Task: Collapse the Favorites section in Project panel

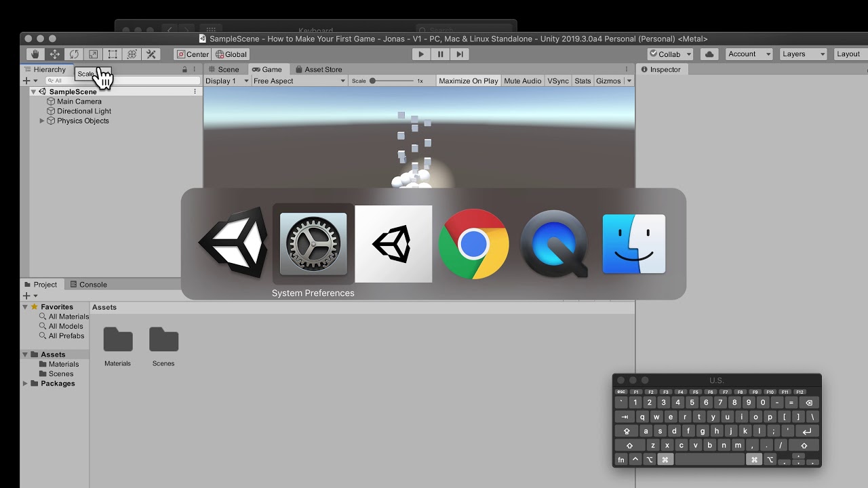Action: pos(25,307)
